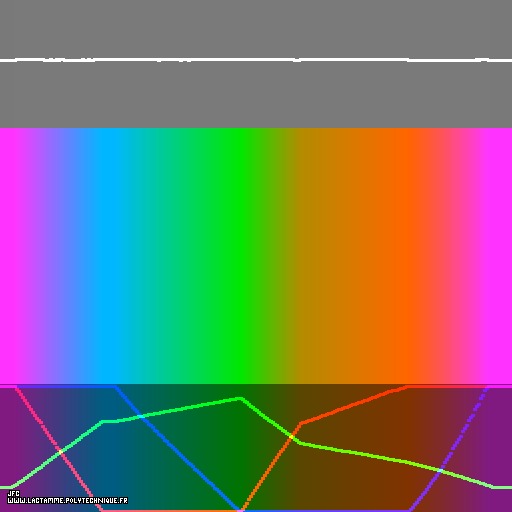Pick the salmon-red band near the right
The height and width of the screenshot is (512, 512).
[x=433, y=256]
